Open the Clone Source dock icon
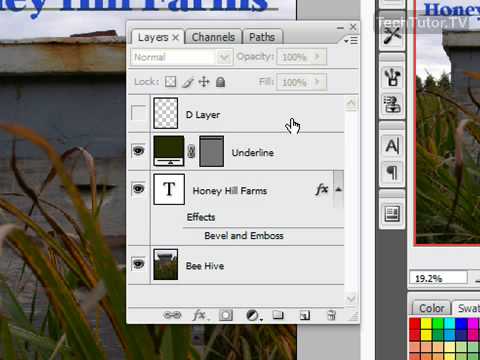 392,104
